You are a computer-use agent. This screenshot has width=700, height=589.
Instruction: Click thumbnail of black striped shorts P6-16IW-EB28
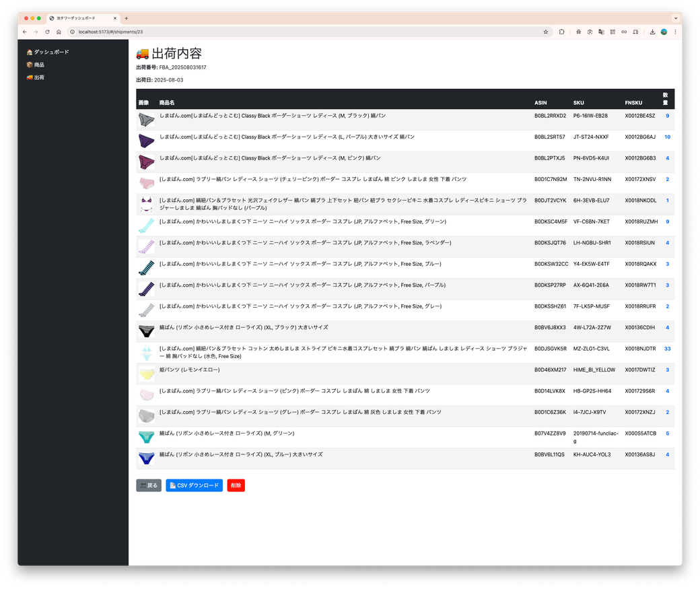pyautogui.click(x=147, y=120)
